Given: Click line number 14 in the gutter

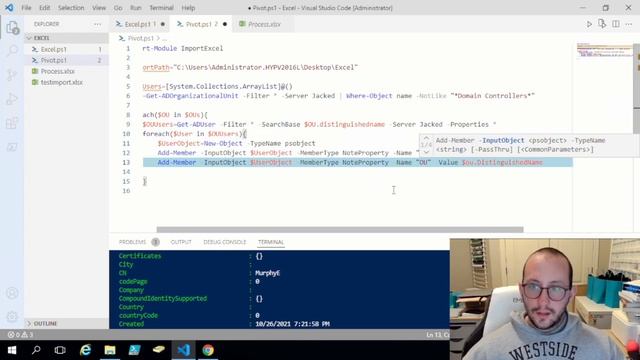Looking at the screenshot, I should click(126, 172).
